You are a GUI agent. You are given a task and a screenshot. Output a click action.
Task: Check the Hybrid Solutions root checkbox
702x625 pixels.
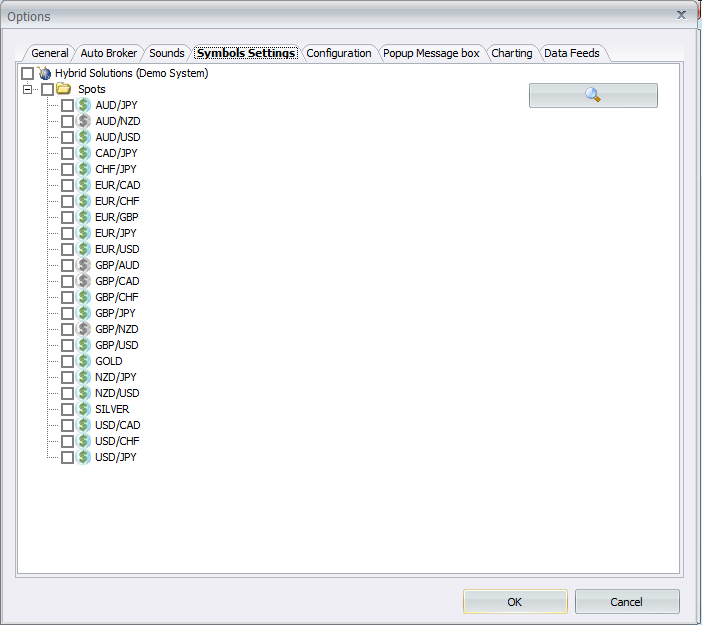point(27,73)
